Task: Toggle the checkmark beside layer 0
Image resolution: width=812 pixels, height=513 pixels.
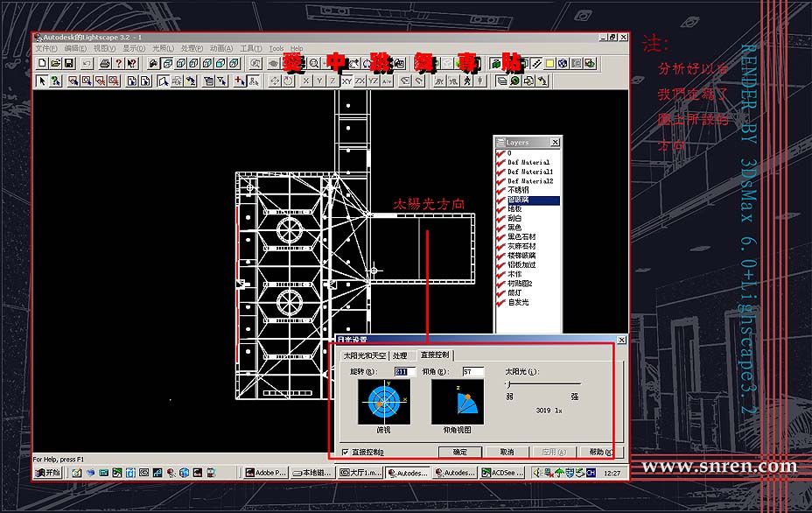Action: [x=500, y=153]
